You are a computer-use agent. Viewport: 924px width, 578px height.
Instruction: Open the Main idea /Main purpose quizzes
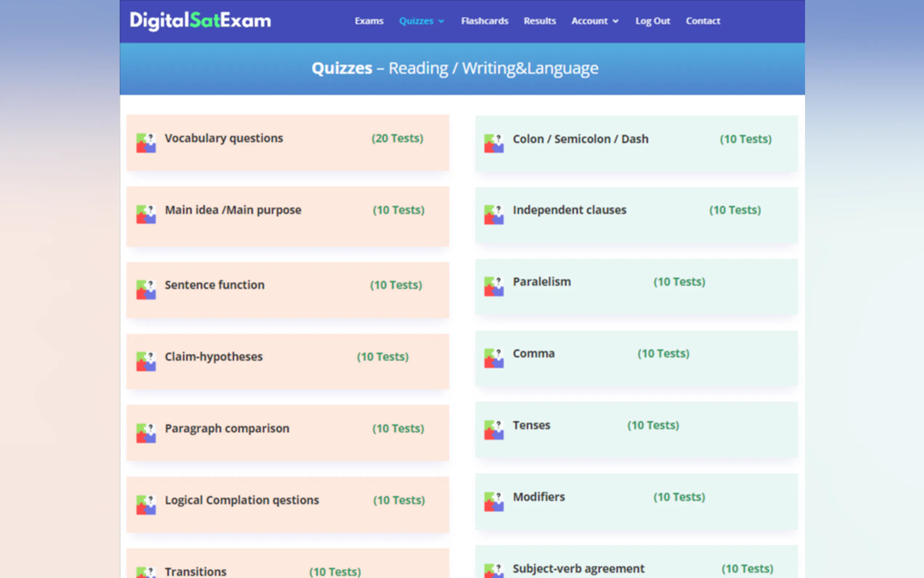[233, 210]
